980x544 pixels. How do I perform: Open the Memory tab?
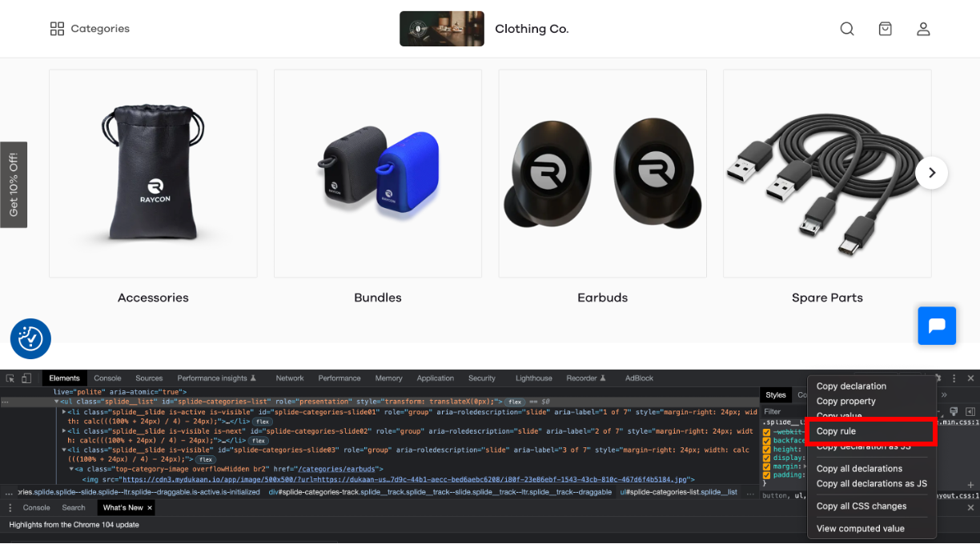pyautogui.click(x=388, y=378)
